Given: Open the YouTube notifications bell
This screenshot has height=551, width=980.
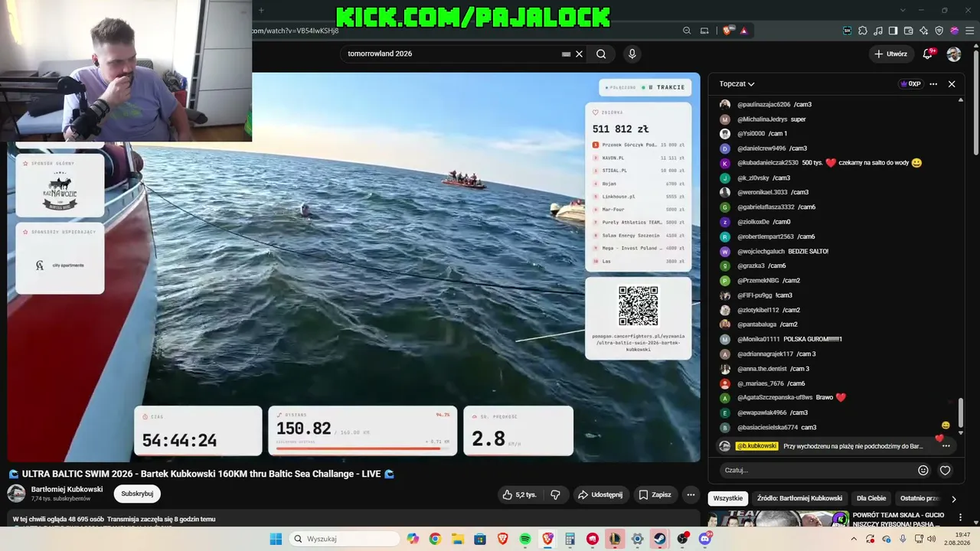Looking at the screenshot, I should click(x=928, y=54).
